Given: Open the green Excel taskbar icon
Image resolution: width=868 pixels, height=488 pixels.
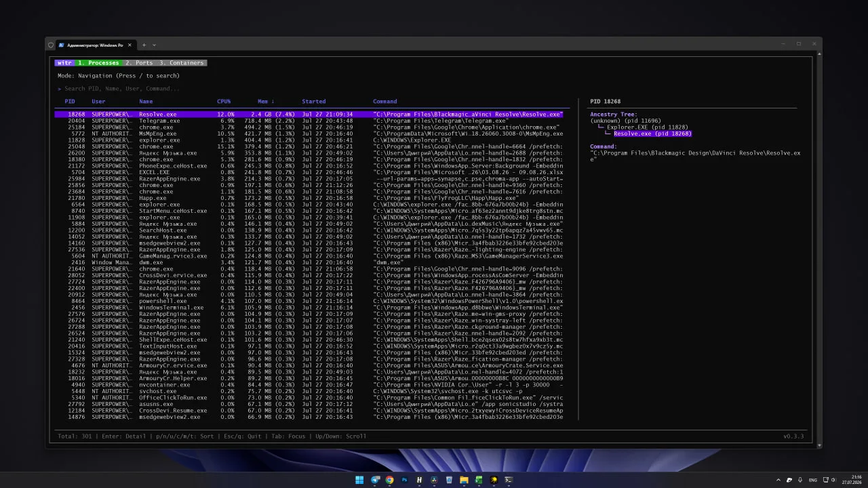Looking at the screenshot, I should point(479,480).
